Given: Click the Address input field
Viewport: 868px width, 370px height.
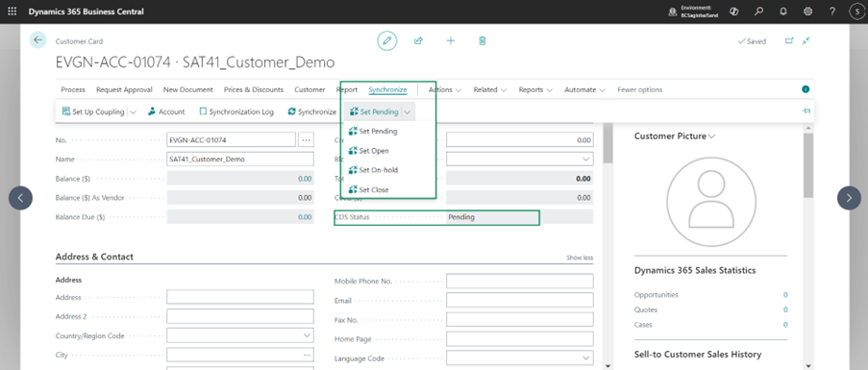Looking at the screenshot, I should click(240, 297).
